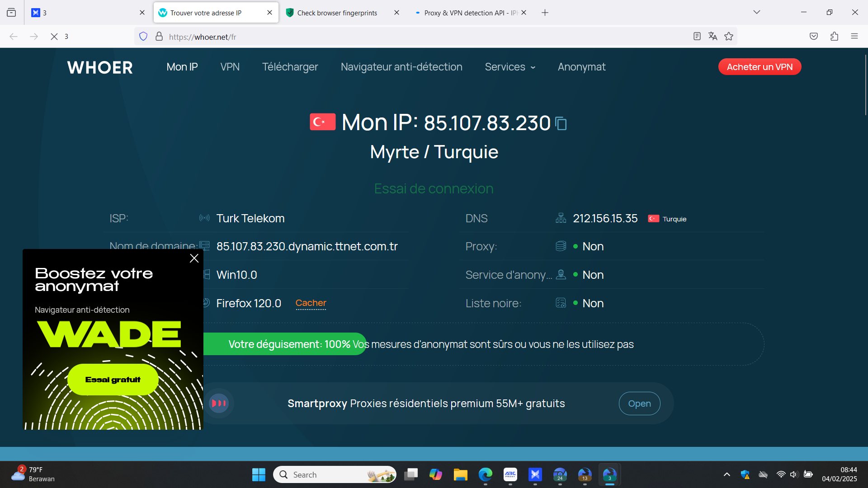Click the WHOER logo
This screenshot has height=488, width=868.
click(100, 67)
